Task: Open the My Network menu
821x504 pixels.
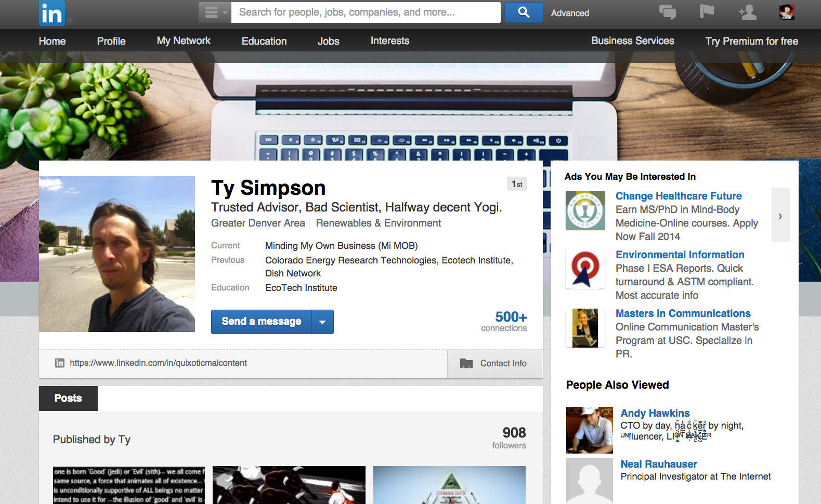Action: tap(184, 41)
